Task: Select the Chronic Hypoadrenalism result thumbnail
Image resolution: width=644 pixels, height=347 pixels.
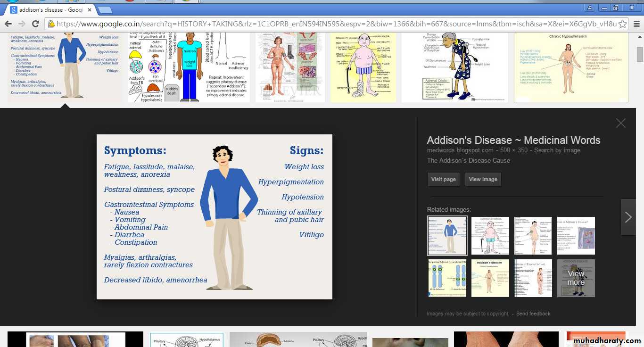Action: click(x=570, y=67)
